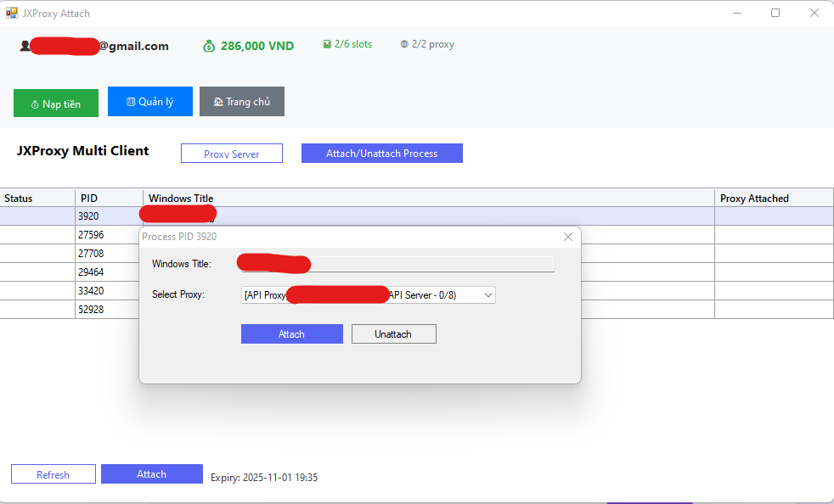
Task: Click the 2/6 slots text
Action: 353,44
